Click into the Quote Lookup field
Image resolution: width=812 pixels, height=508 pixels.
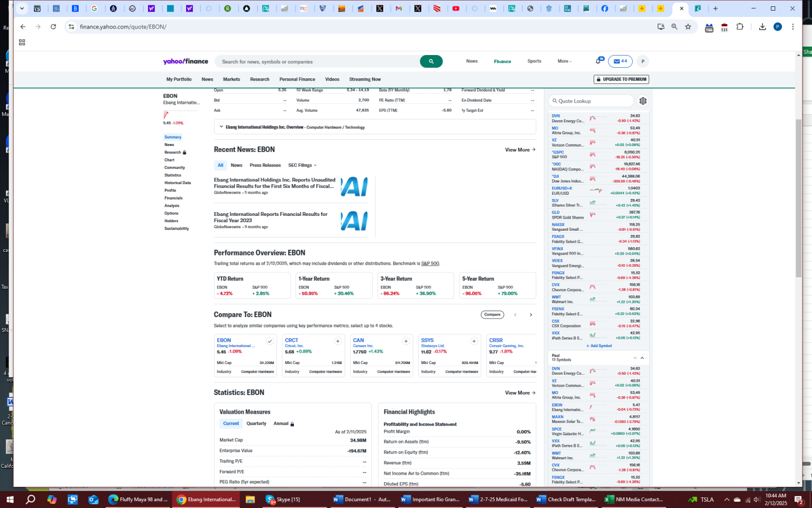tap(592, 101)
